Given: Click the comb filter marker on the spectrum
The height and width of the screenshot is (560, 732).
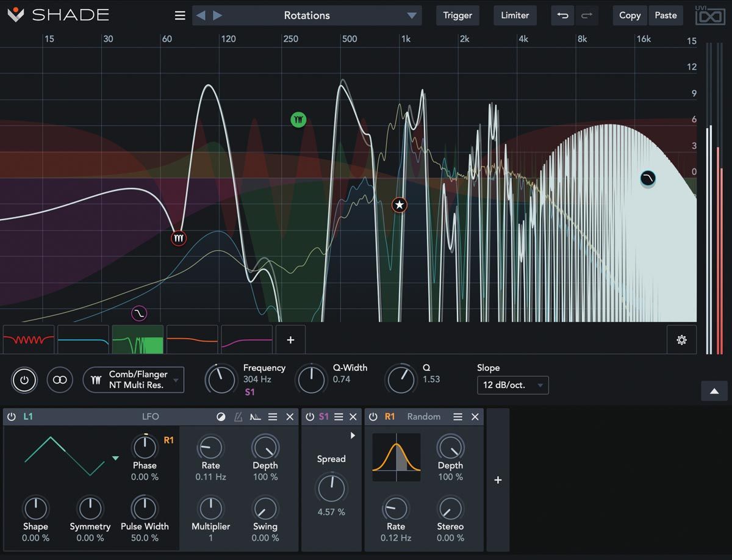Looking at the screenshot, I should click(178, 238).
